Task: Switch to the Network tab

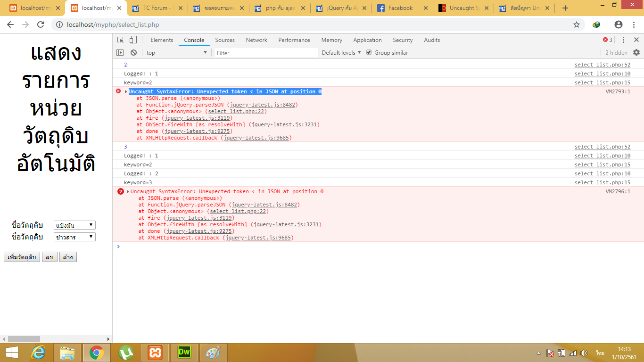Action: (256, 40)
